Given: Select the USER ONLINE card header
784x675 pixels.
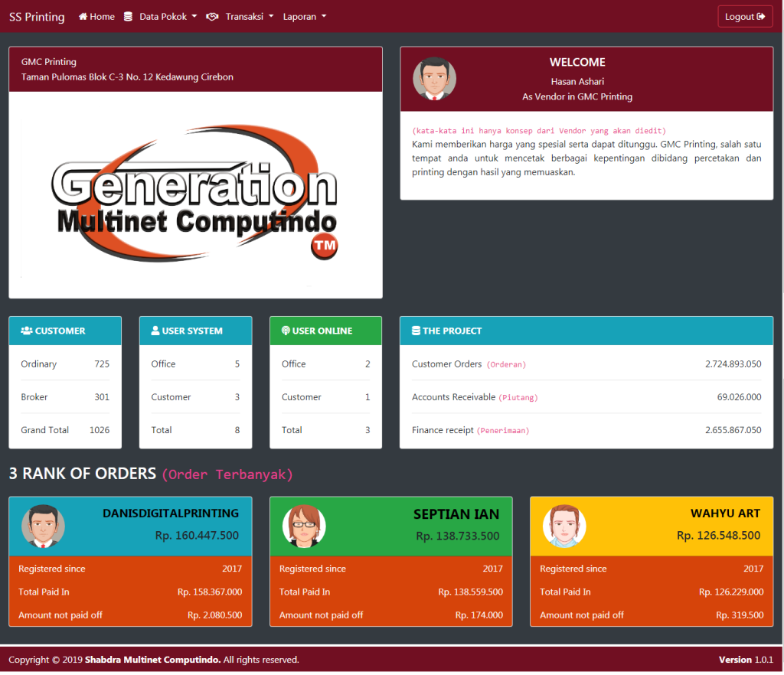Looking at the screenshot, I should pos(325,331).
